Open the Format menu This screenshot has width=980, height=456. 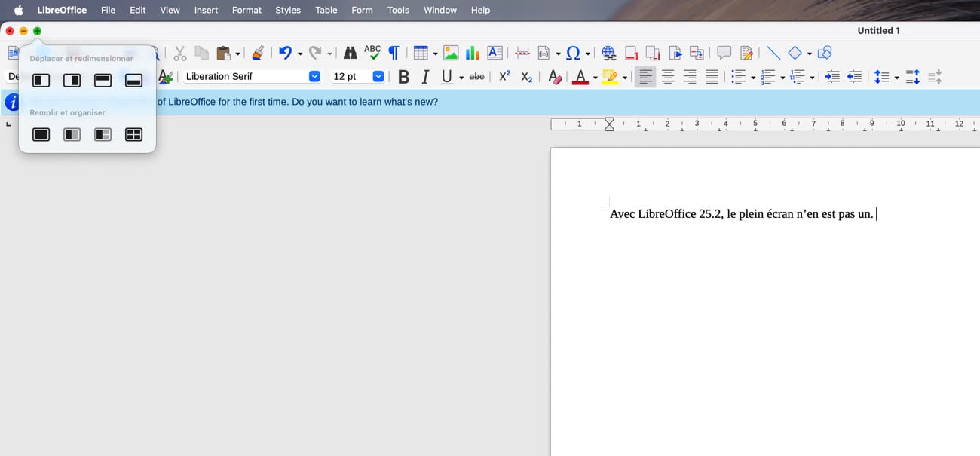pos(247,10)
